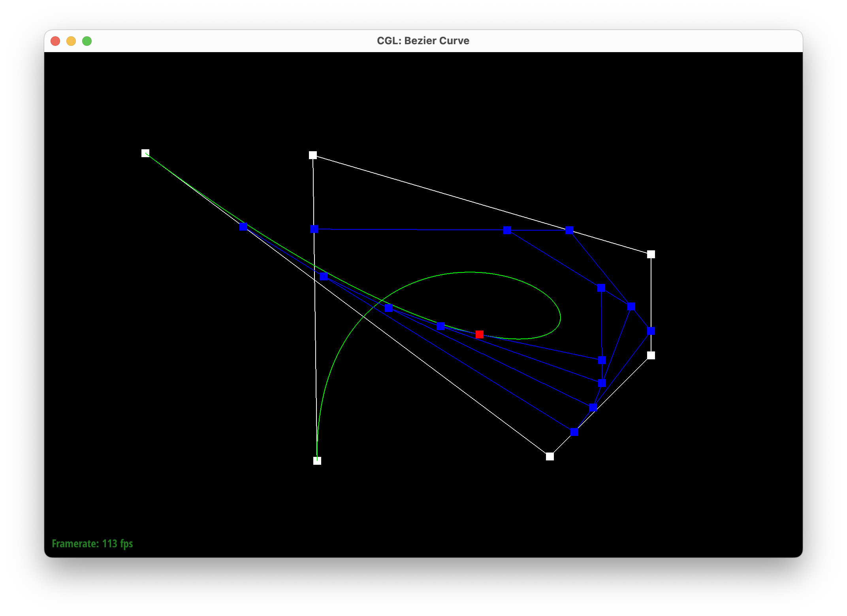The height and width of the screenshot is (616, 847).
Task: Select the top-left white control point
Action: [145, 152]
